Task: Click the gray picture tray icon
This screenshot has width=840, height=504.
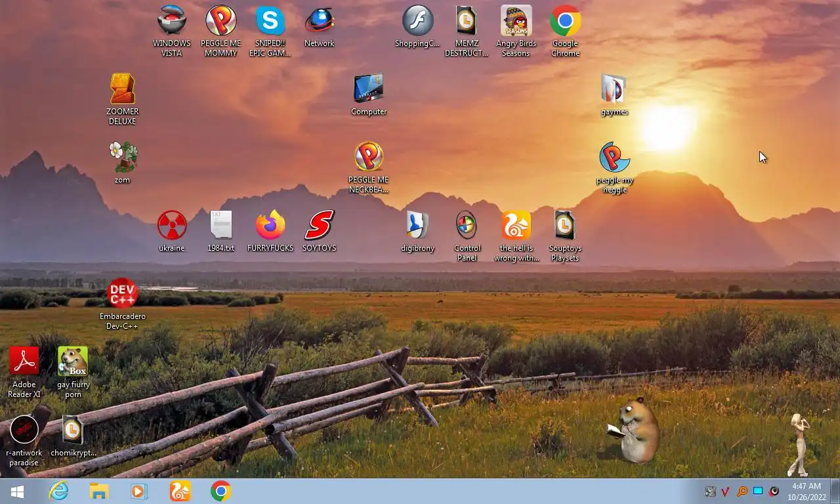Action: [710, 492]
